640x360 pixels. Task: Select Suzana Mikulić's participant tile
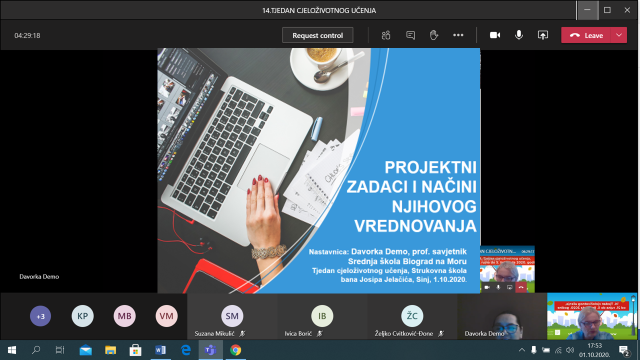coord(232,316)
